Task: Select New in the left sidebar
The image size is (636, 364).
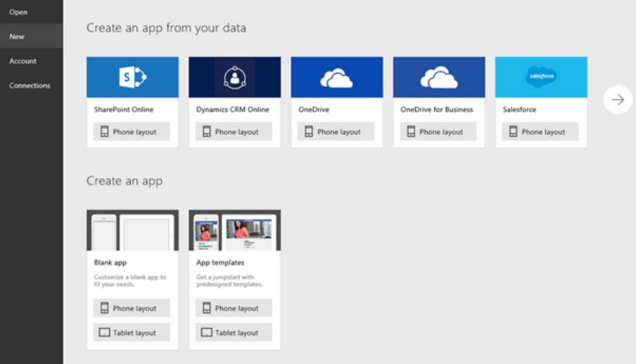Action: pyautogui.click(x=17, y=37)
